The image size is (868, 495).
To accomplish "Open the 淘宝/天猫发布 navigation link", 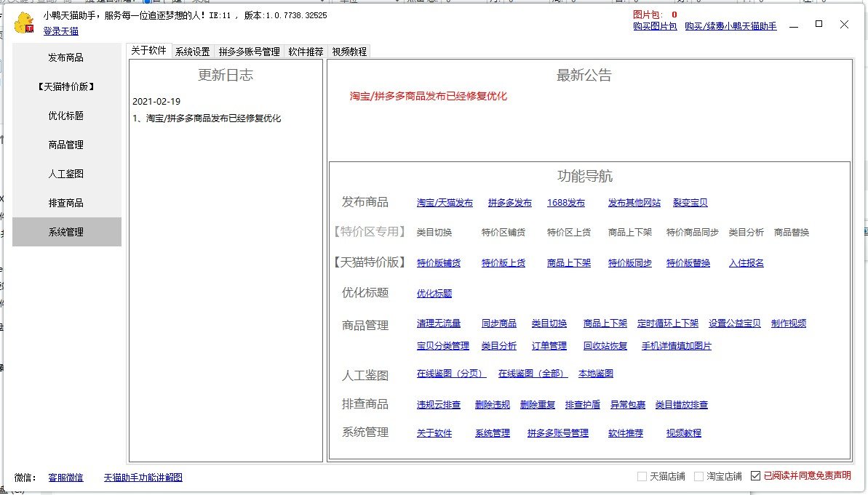I will coord(445,203).
